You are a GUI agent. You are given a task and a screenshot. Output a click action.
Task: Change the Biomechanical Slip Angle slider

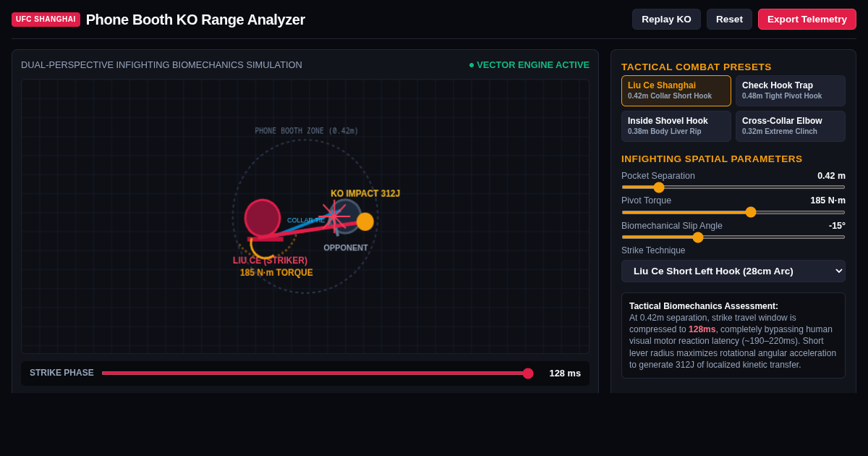tap(733, 237)
